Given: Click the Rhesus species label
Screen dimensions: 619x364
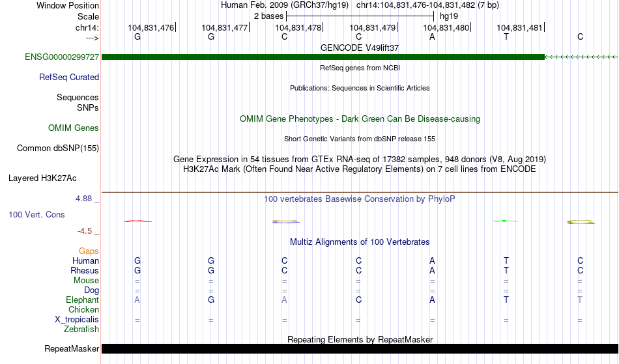Looking at the screenshot, I should (x=85, y=270).
